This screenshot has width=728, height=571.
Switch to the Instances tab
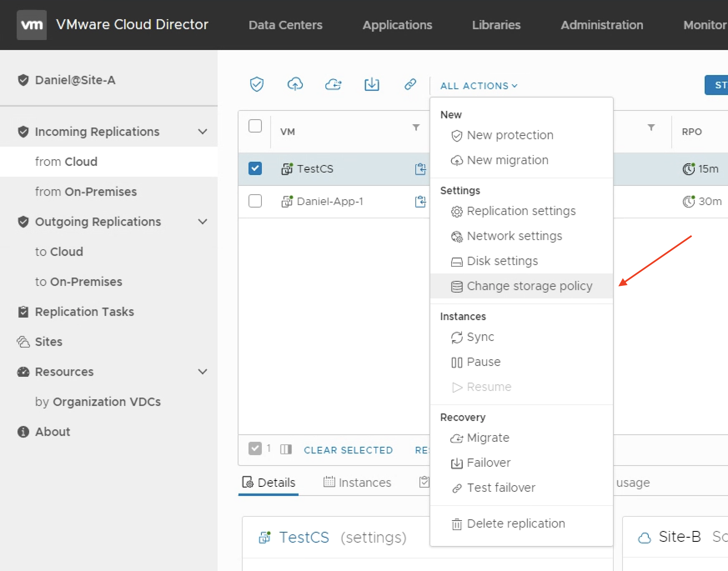[x=358, y=482]
